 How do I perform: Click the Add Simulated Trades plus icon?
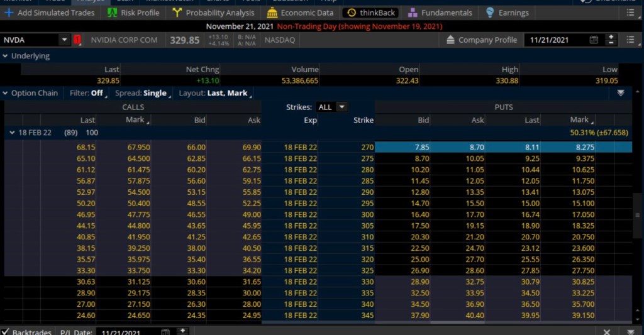(x=9, y=13)
